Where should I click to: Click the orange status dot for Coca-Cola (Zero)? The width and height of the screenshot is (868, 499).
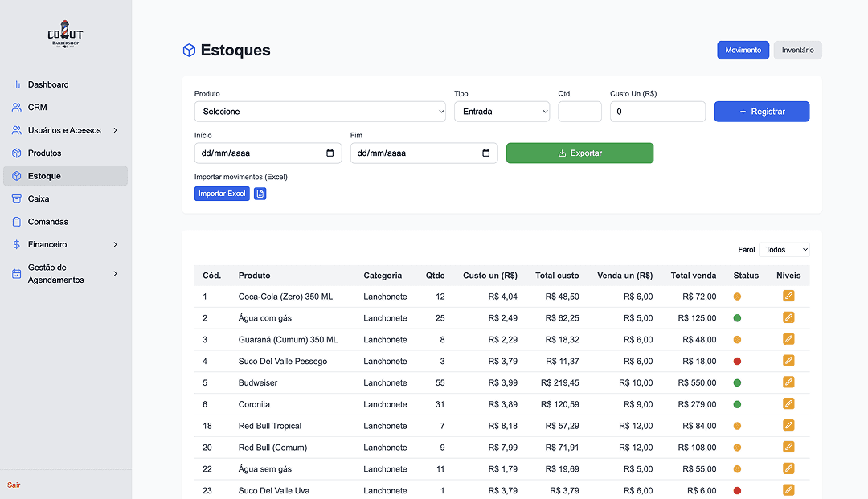[737, 297]
